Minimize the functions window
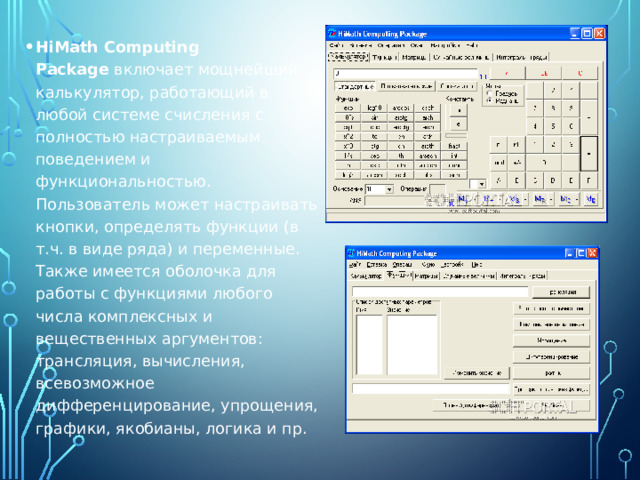 [x=569, y=253]
